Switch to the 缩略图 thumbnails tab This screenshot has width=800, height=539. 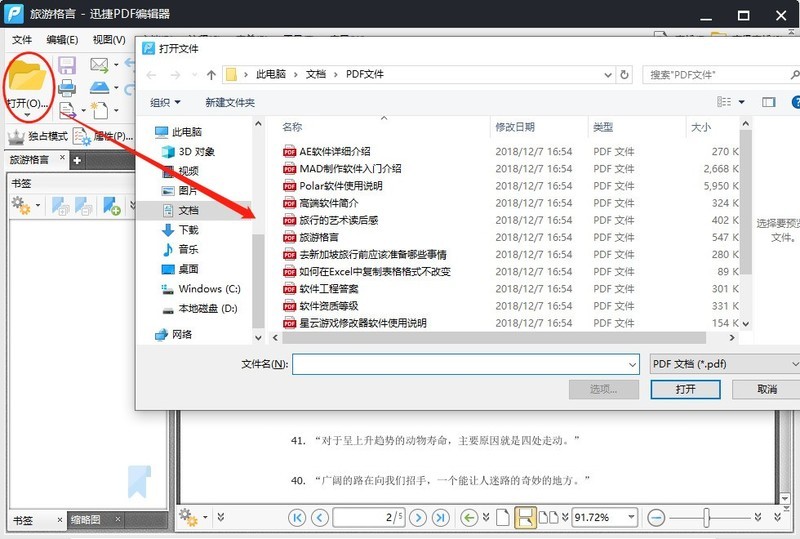[86, 520]
